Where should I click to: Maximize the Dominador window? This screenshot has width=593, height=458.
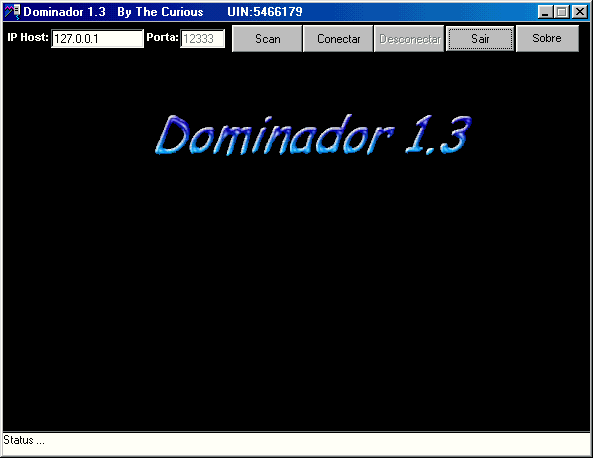click(x=562, y=12)
